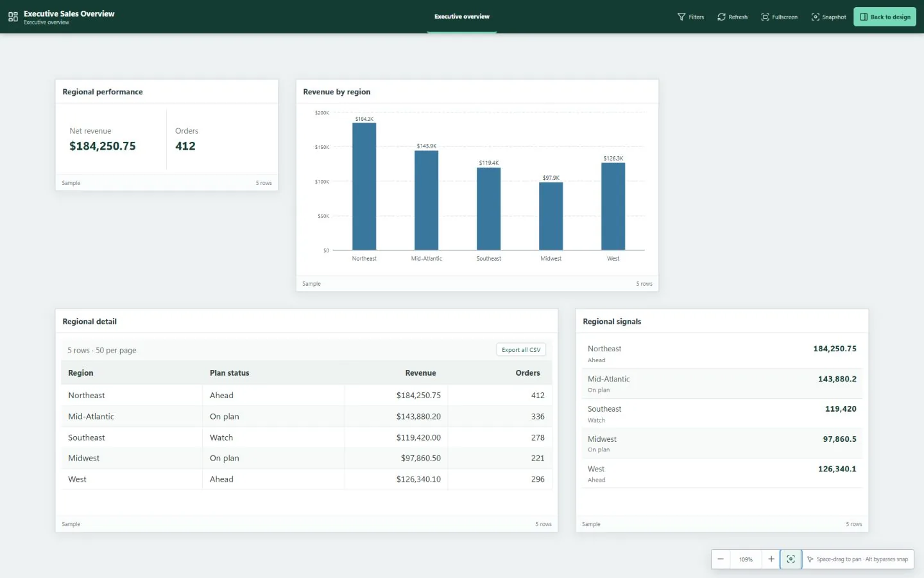Viewport: 924px width, 578px height.
Task: Click the Regional detail card title
Action: coord(90,322)
